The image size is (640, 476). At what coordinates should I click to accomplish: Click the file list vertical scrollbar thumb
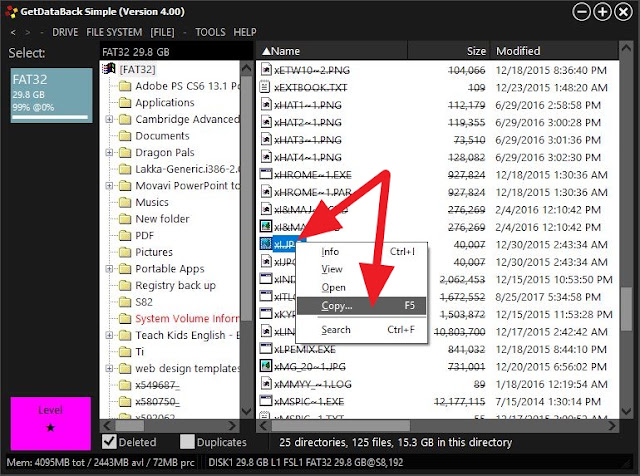tap(626, 309)
